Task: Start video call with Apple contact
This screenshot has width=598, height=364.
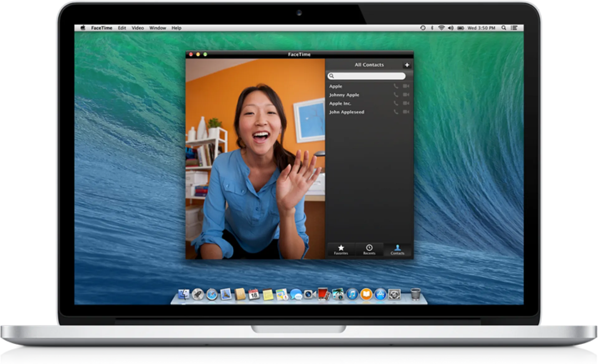Action: coord(406,86)
